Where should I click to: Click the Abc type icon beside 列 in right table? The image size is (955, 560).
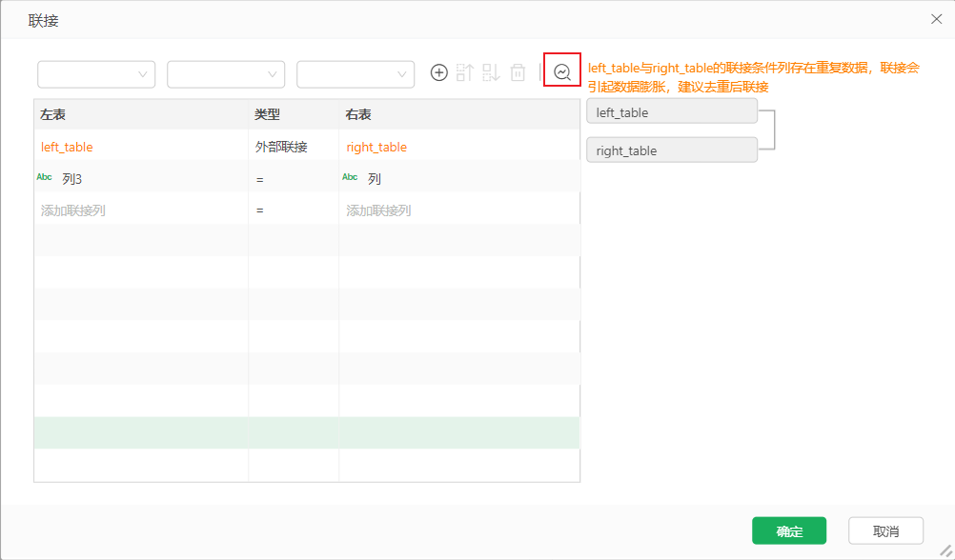click(350, 177)
